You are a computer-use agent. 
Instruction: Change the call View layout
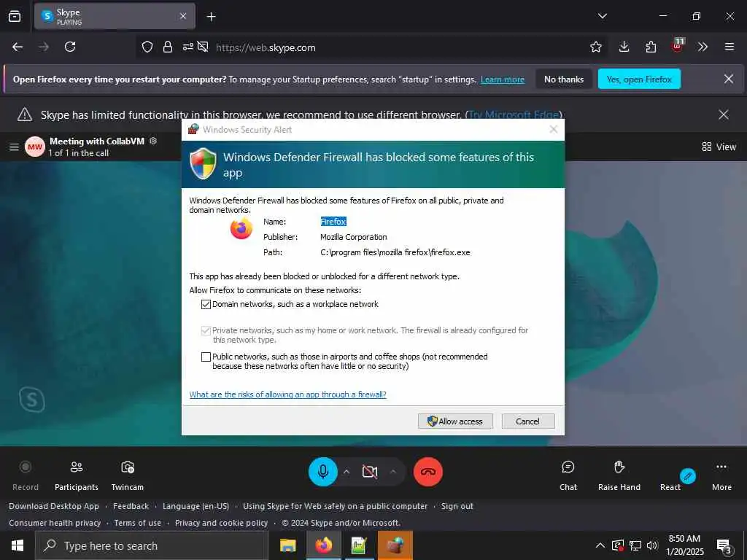pos(719,147)
